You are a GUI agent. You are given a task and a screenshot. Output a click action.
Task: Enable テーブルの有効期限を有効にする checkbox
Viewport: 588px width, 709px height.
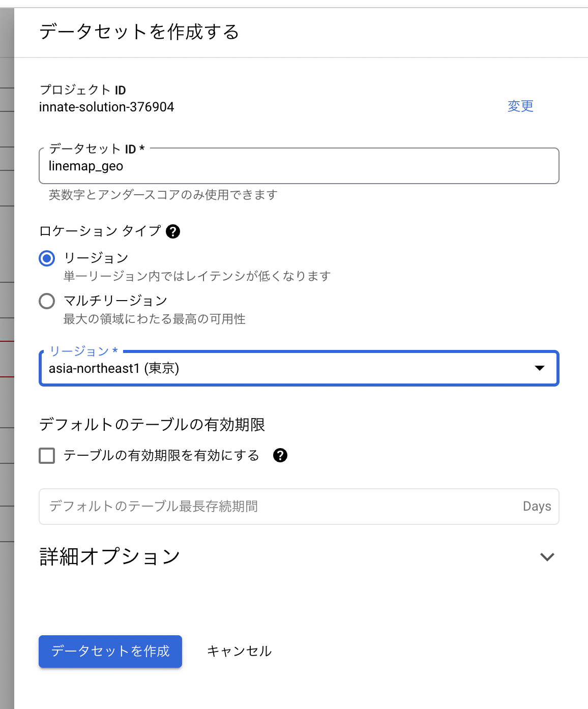47,455
